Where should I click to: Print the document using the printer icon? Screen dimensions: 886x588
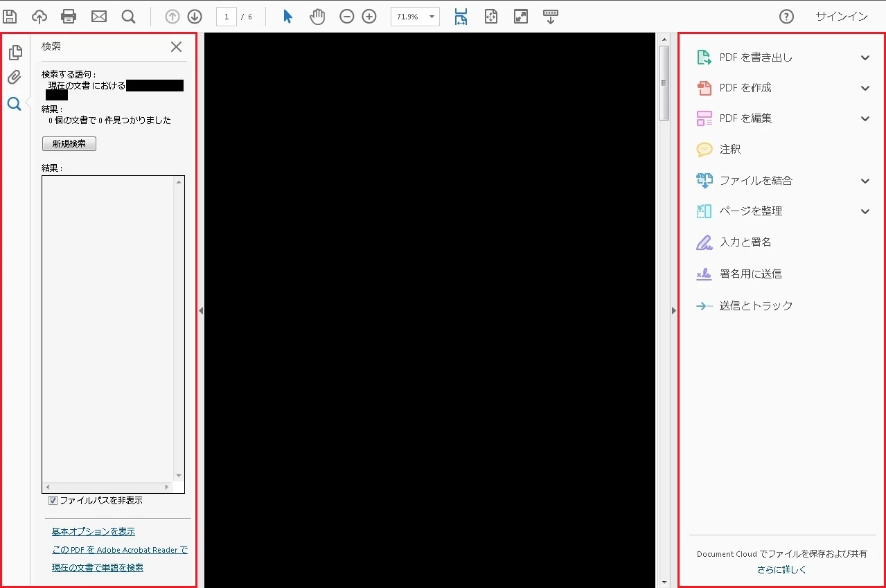coord(69,16)
